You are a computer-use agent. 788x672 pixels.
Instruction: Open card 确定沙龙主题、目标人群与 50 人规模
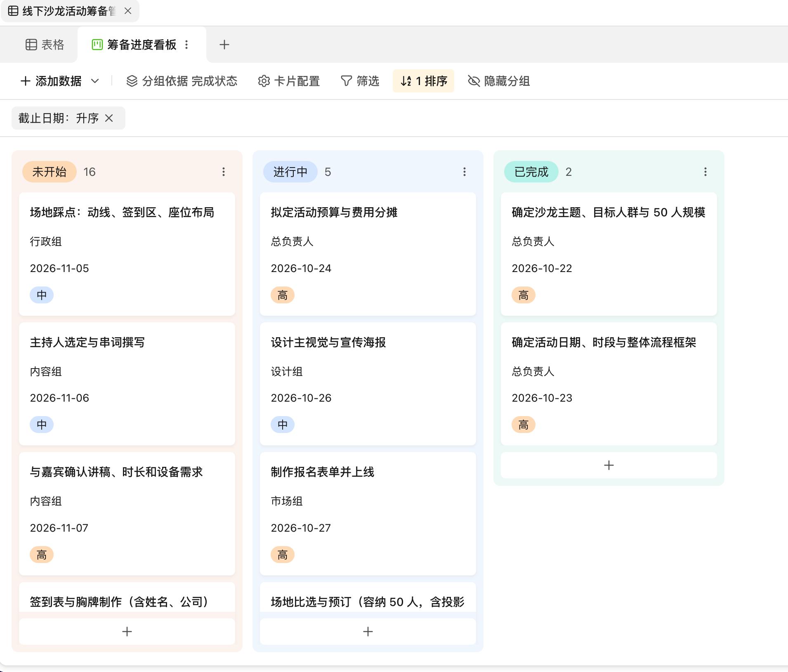coord(609,254)
